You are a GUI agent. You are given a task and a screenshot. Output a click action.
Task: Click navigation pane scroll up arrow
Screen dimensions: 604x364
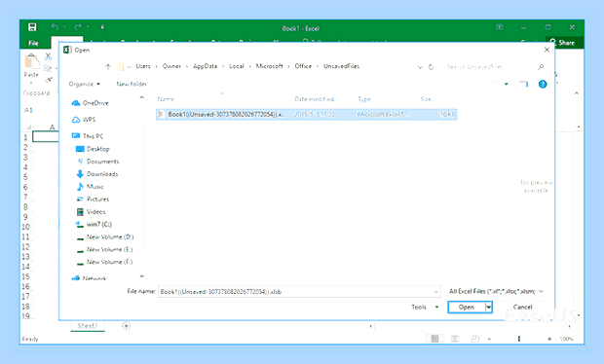(x=142, y=97)
